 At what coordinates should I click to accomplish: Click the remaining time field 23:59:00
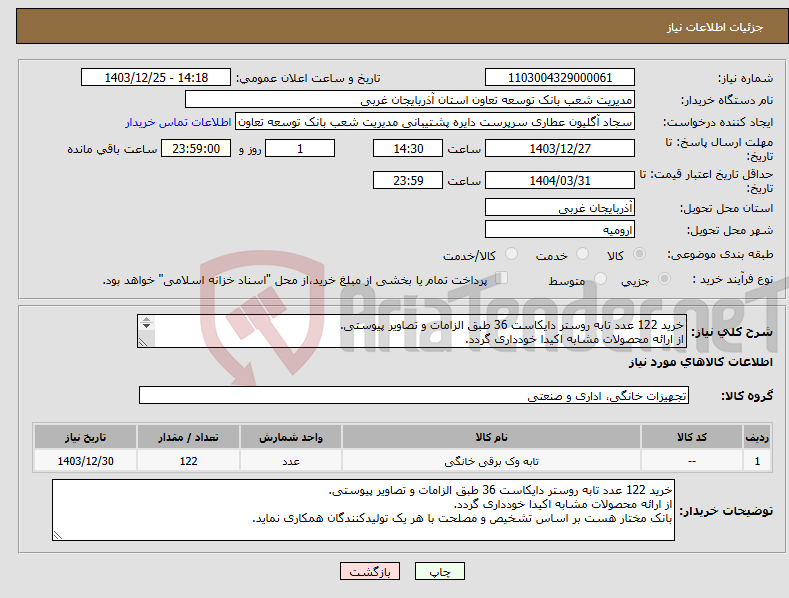pyautogui.click(x=196, y=148)
